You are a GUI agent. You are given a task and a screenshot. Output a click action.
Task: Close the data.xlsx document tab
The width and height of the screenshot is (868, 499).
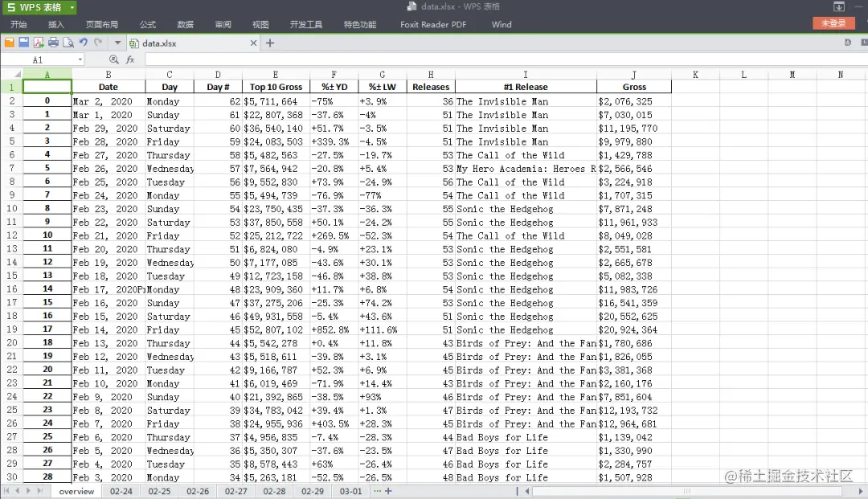pyautogui.click(x=253, y=43)
